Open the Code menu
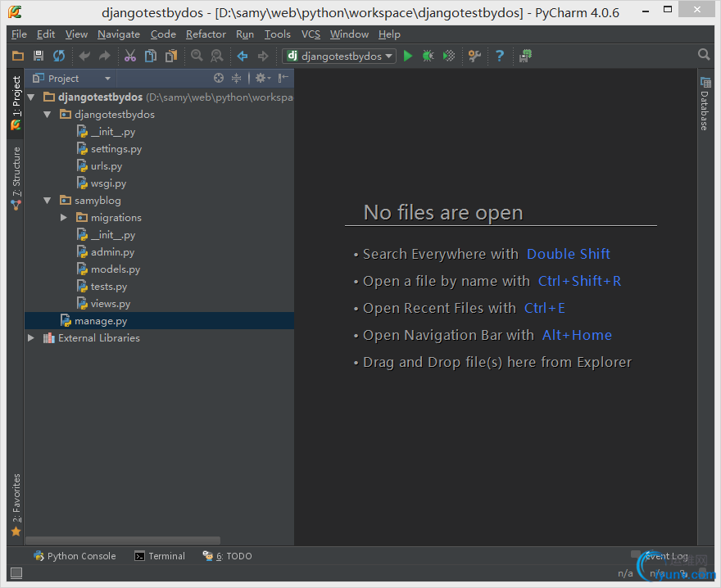 [163, 34]
